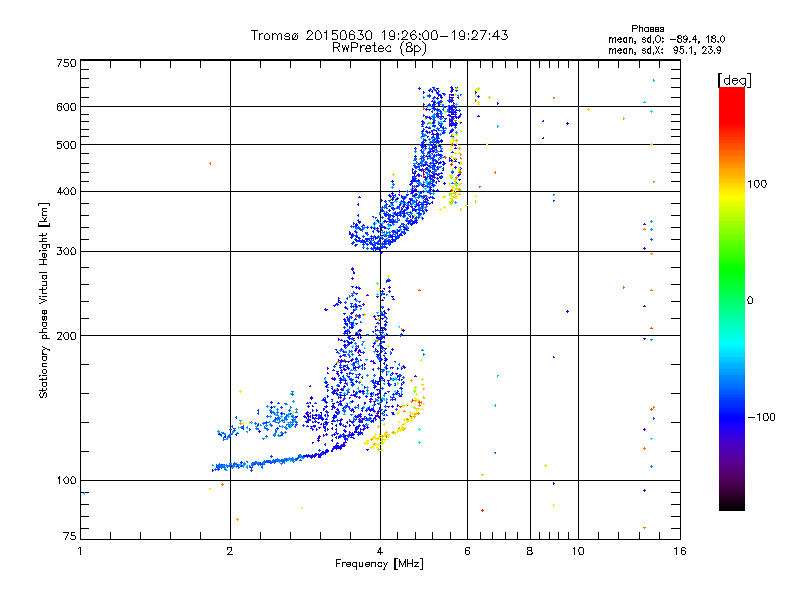Click the y-axis tick label '300'
Screen dimensions: 800x600
pos(66,252)
